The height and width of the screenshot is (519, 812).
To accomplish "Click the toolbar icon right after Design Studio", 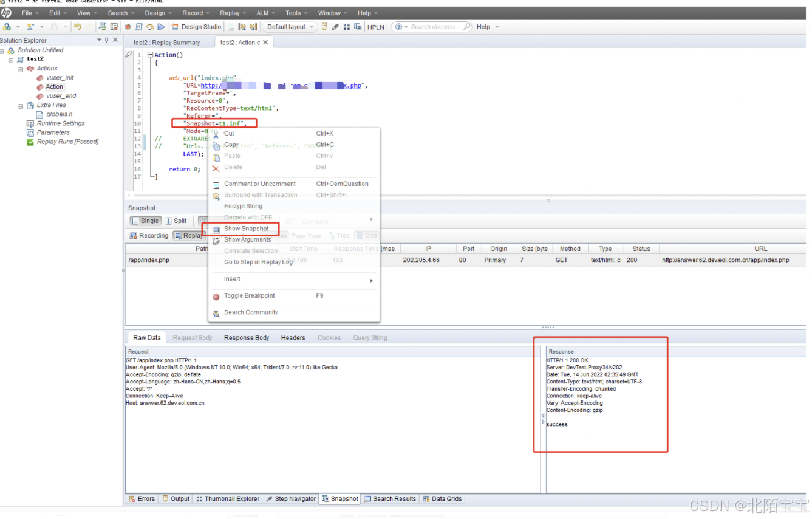I will pyautogui.click(x=231, y=27).
